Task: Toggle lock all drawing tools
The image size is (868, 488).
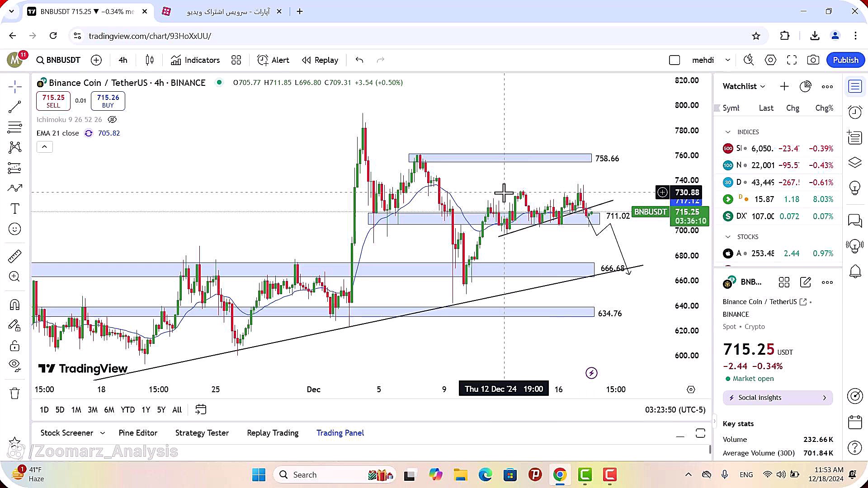Action: (x=15, y=346)
